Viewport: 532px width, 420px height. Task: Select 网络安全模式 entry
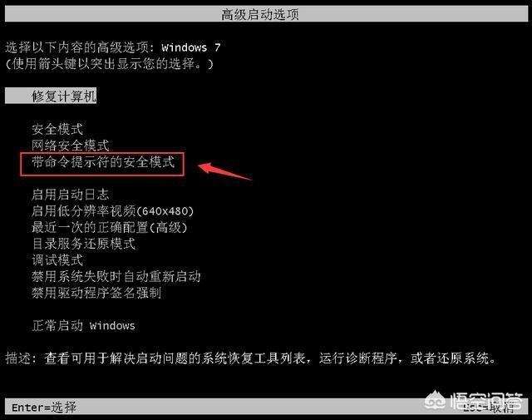tap(70, 146)
